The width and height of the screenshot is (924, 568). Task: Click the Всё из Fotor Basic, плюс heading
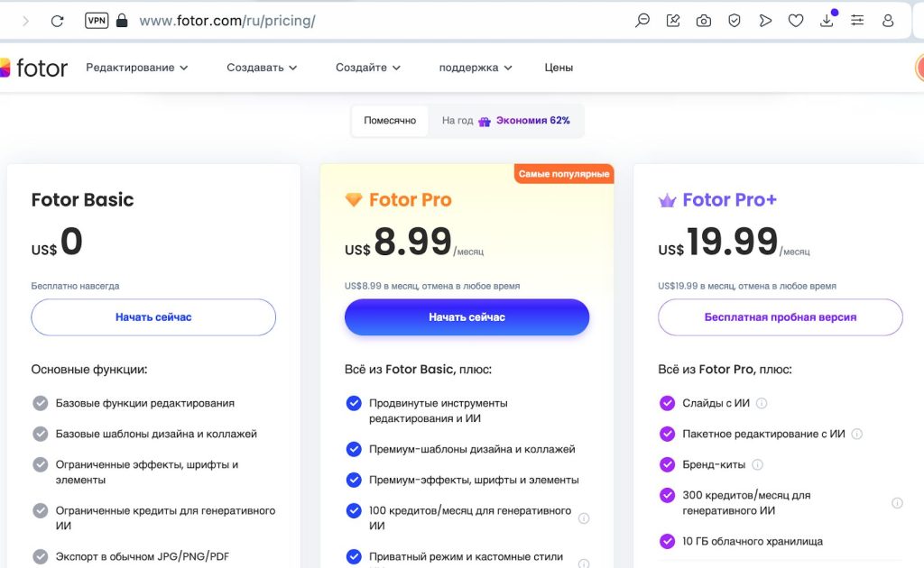[x=418, y=370]
